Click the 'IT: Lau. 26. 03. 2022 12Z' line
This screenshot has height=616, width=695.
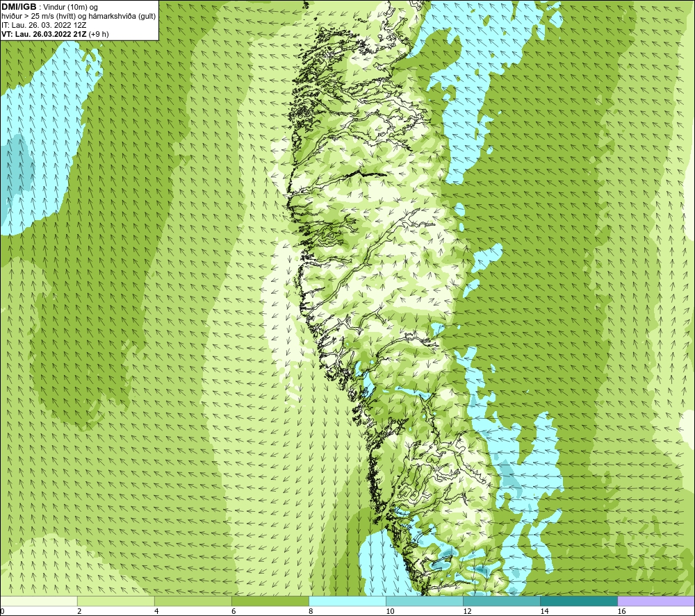[x=44, y=25]
